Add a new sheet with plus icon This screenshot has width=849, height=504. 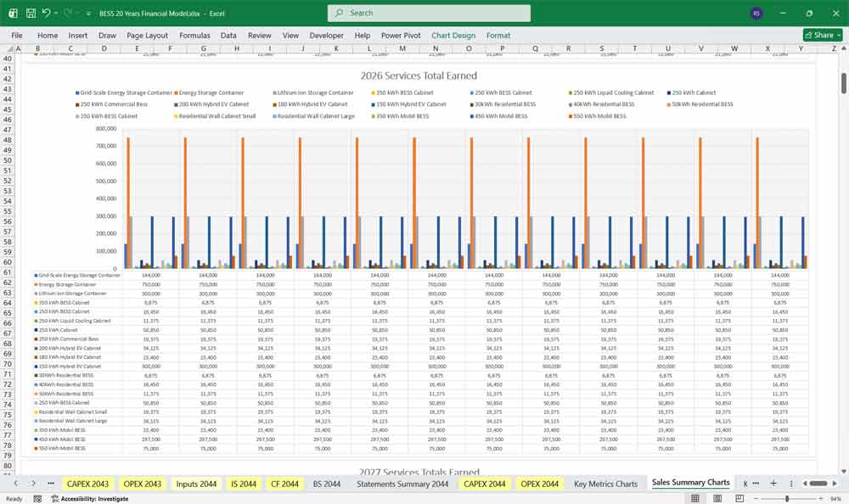click(x=773, y=483)
